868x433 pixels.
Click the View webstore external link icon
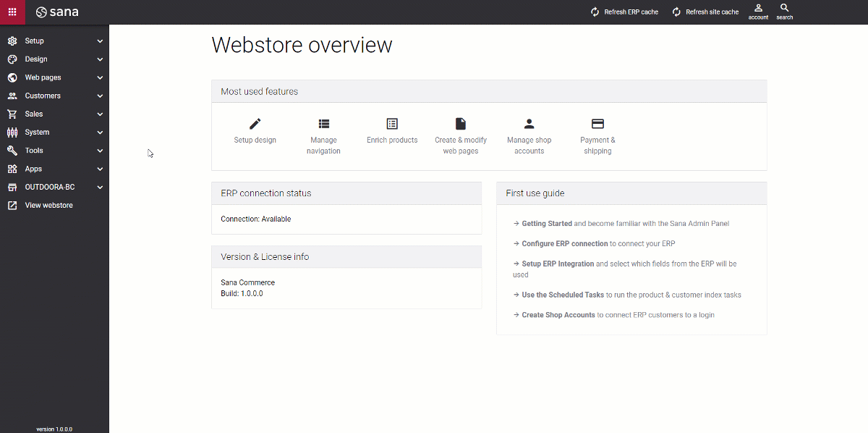(x=12, y=206)
